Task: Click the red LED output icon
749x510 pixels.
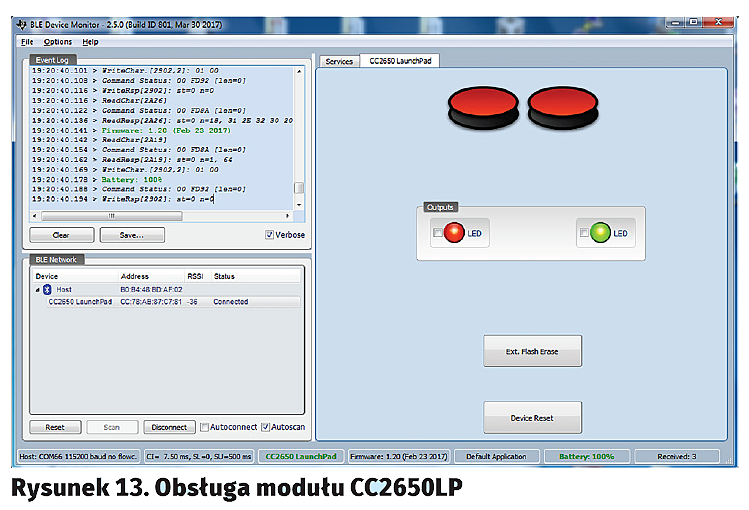Action: pyautogui.click(x=455, y=233)
